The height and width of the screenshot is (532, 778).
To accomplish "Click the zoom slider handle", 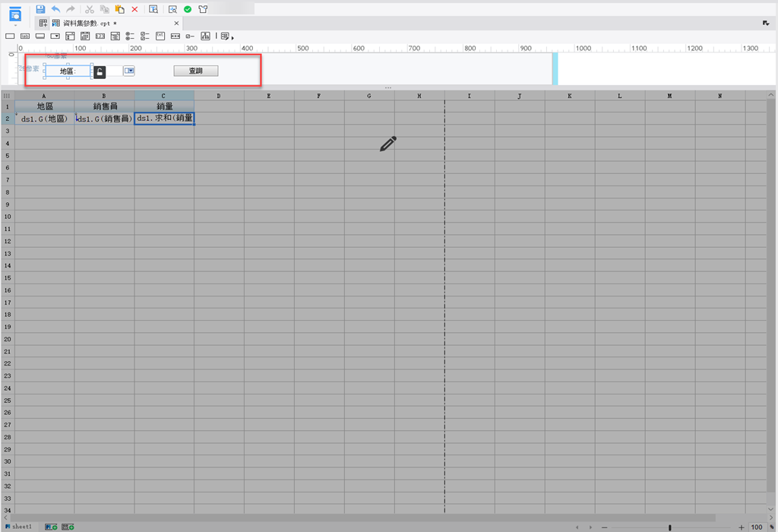I will pos(670,527).
